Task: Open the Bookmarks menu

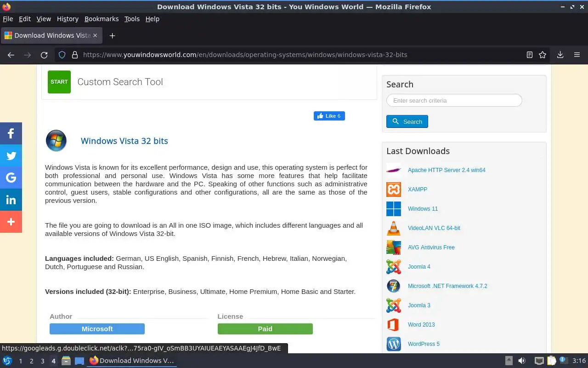Action: click(x=102, y=19)
